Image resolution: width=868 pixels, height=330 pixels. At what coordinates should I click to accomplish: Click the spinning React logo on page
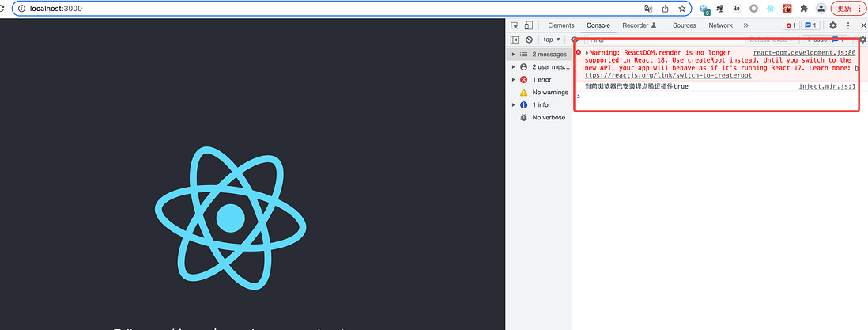coord(230,218)
